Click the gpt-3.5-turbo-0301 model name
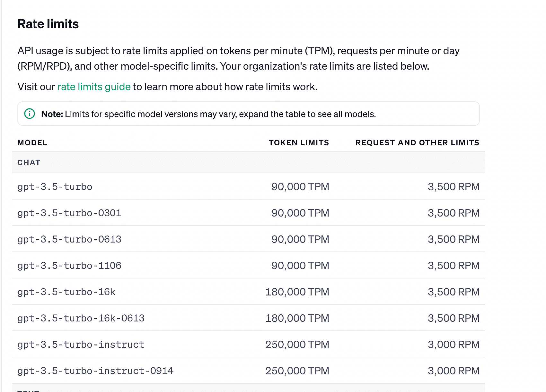This screenshot has width=546, height=392. click(69, 213)
